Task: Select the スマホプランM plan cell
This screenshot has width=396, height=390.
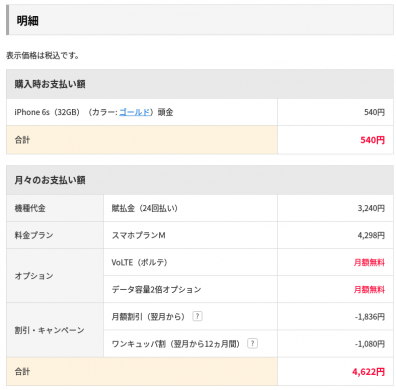Action: pos(190,235)
